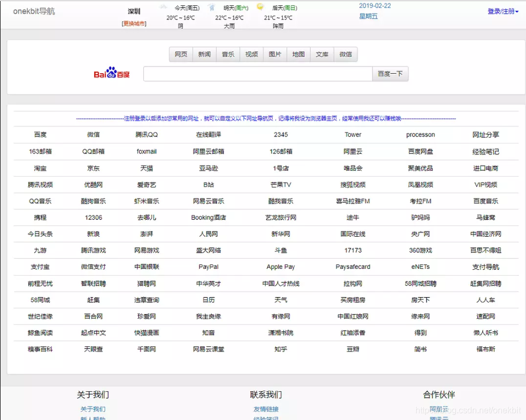This screenshot has width=526, height=420.
Task: Select the 微信 search tab
Action: [x=345, y=55]
